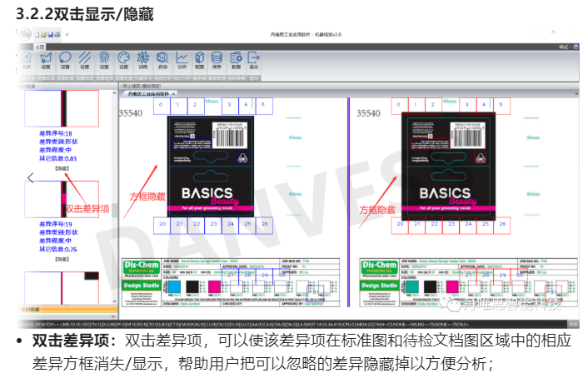Click blue region box 26 in standard image
The image size is (588, 383).
pos(264,226)
